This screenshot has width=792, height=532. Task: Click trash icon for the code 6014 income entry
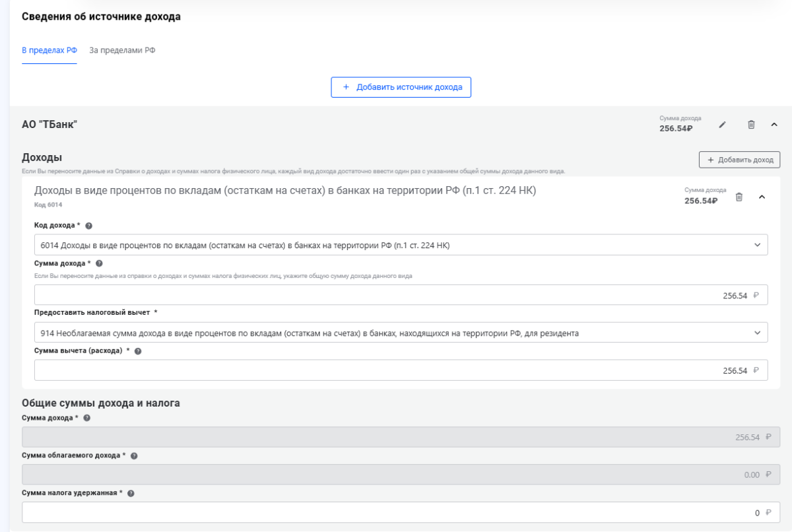pyautogui.click(x=739, y=197)
